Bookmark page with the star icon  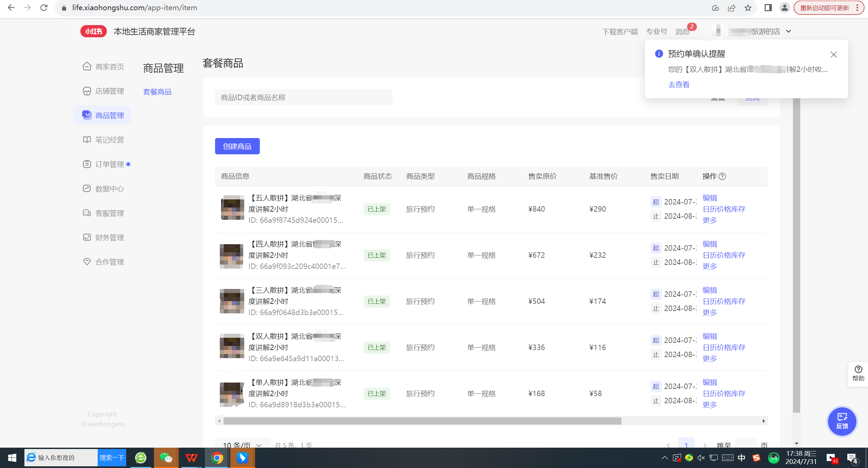point(748,8)
